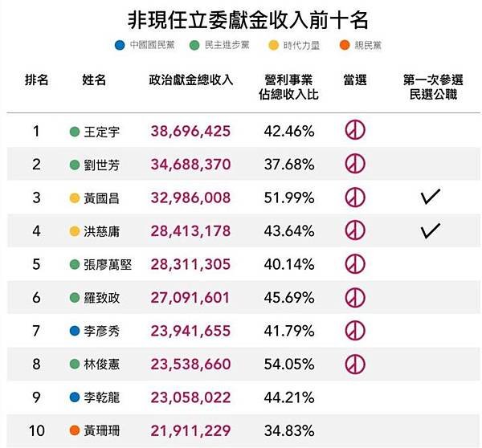This screenshot has width=482, height=448.
Task: Click the name 李乾龍 in row nine
Action: point(102,397)
